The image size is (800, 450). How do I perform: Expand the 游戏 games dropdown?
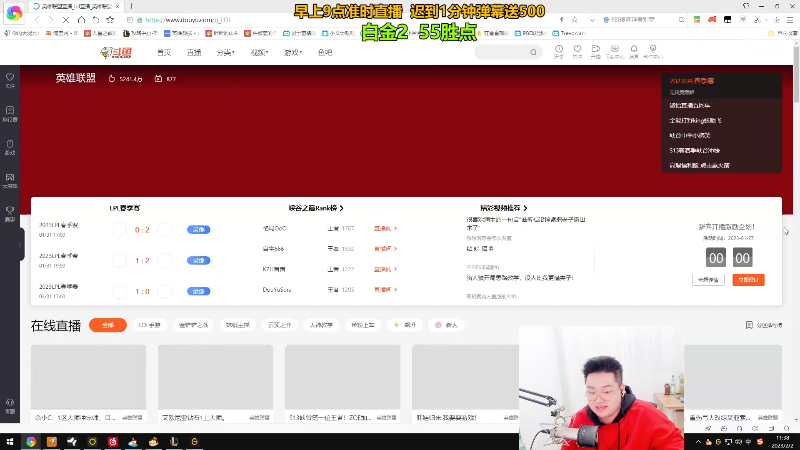293,53
